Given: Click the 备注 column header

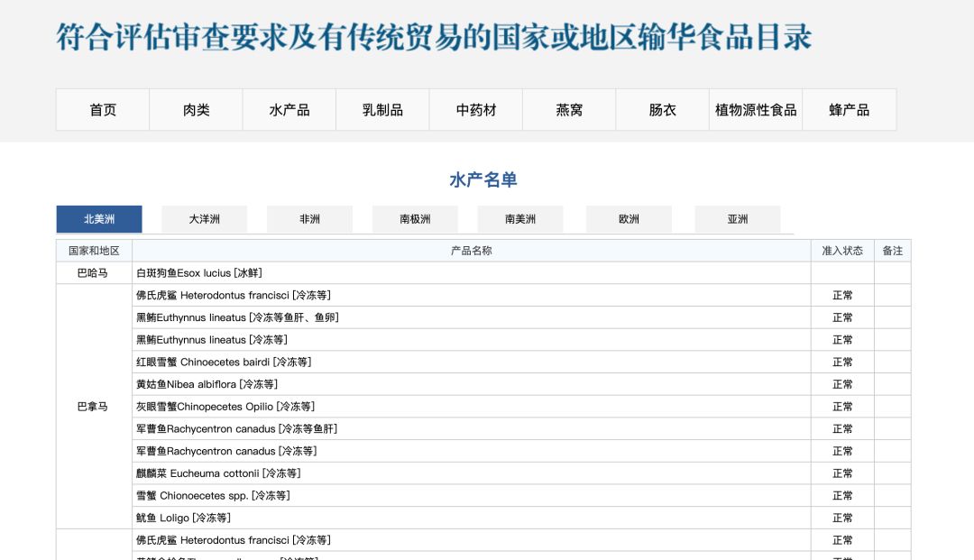Looking at the screenshot, I should click(x=893, y=251).
